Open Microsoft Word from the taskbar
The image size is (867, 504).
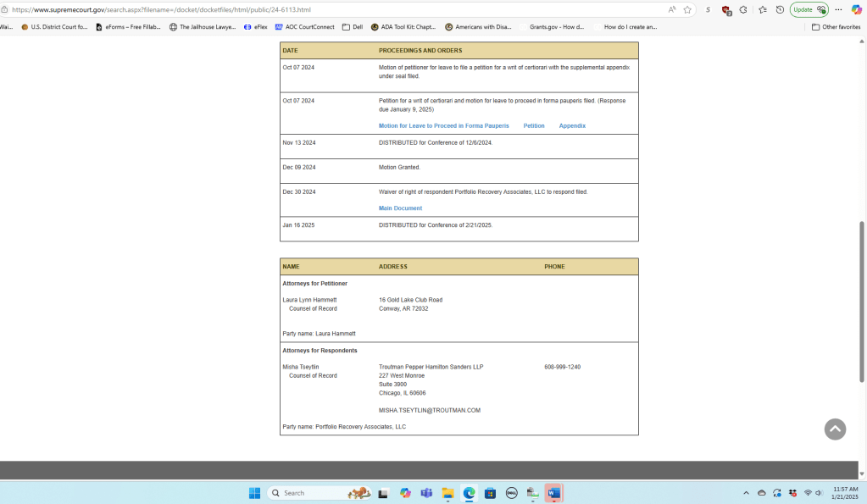[x=553, y=493]
